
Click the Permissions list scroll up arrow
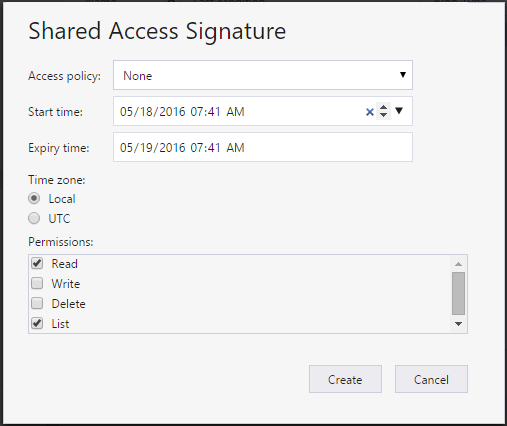pyautogui.click(x=458, y=264)
